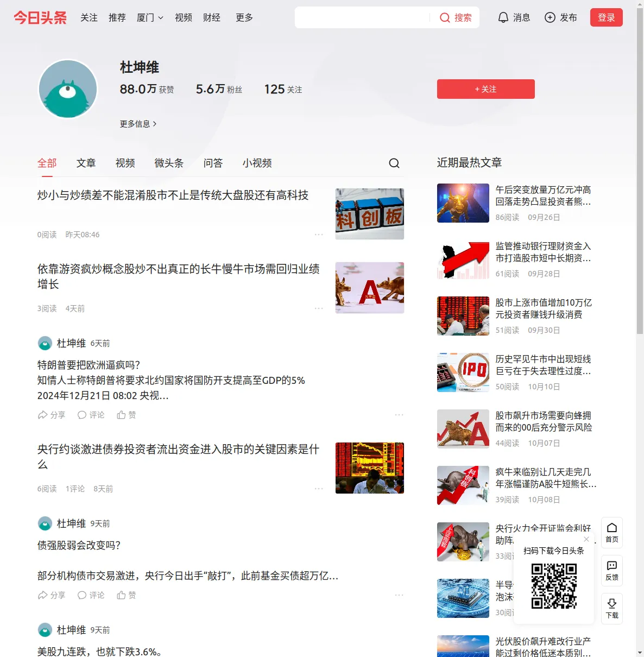
Task: Open the IPO hot article thumbnail
Action: tap(463, 372)
